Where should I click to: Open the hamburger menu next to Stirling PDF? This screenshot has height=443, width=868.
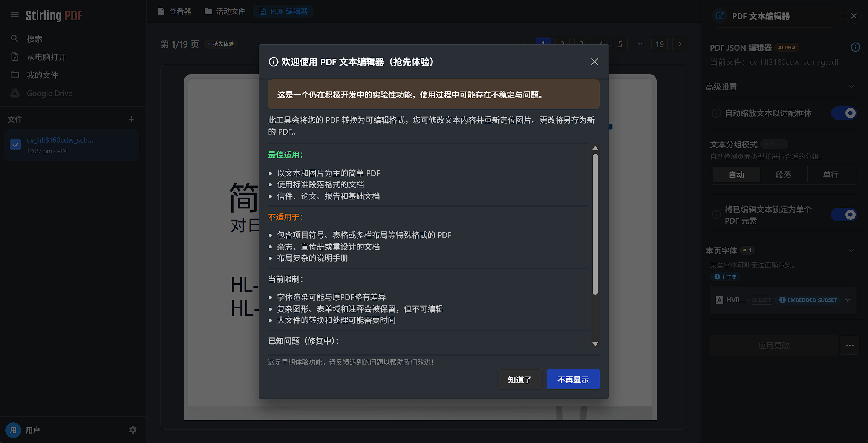point(15,15)
